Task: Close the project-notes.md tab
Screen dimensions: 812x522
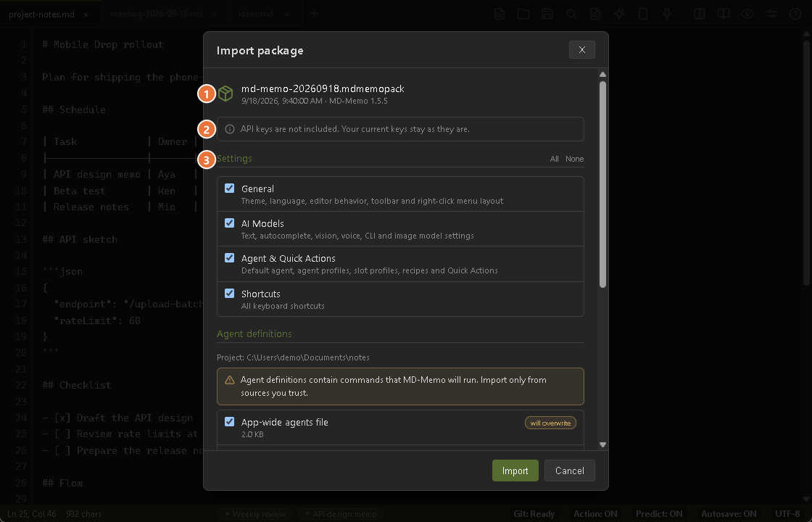Action: coord(86,14)
